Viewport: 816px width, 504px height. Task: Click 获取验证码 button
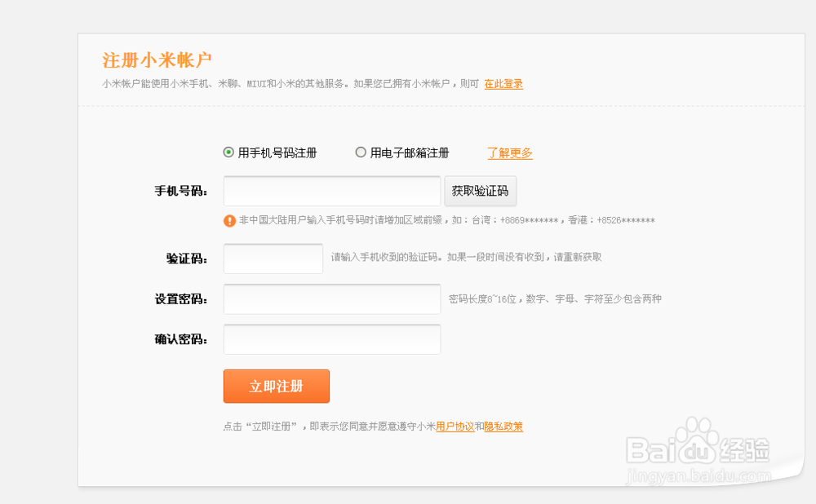pyautogui.click(x=481, y=191)
